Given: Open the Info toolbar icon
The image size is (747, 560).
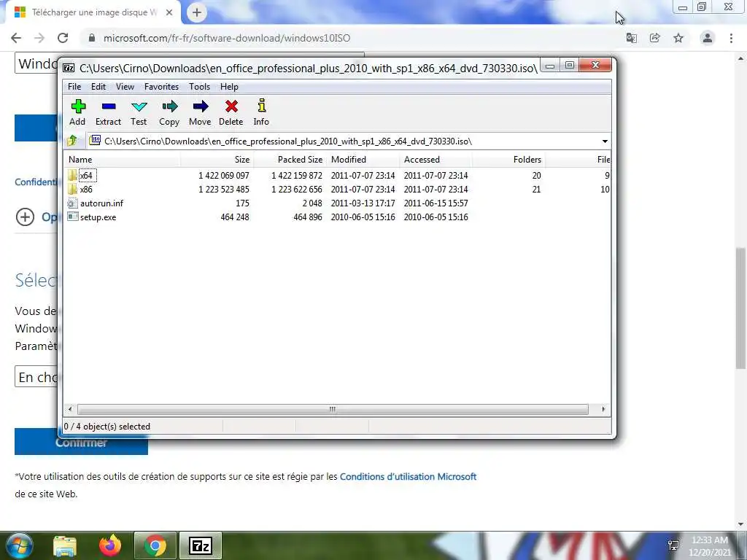Looking at the screenshot, I should (261, 112).
